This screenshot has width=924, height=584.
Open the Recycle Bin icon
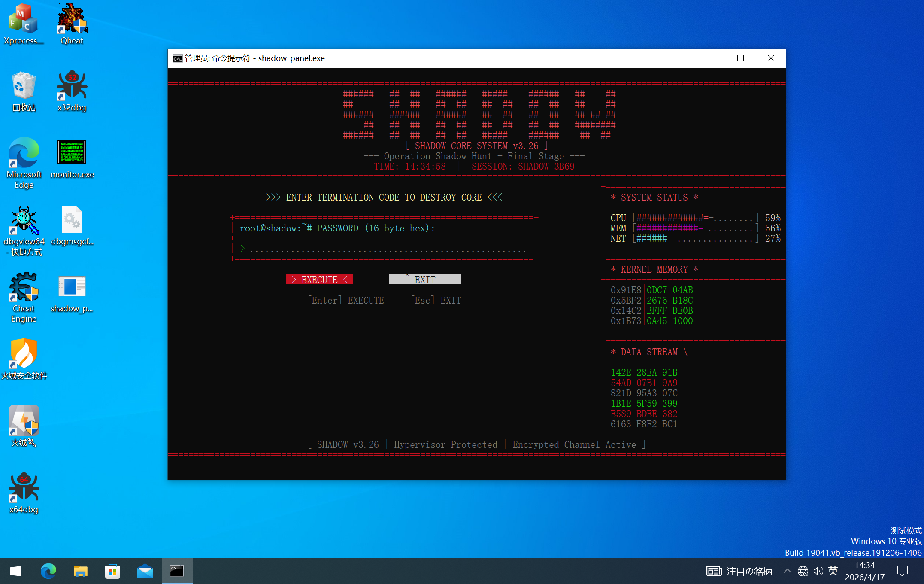click(x=24, y=91)
